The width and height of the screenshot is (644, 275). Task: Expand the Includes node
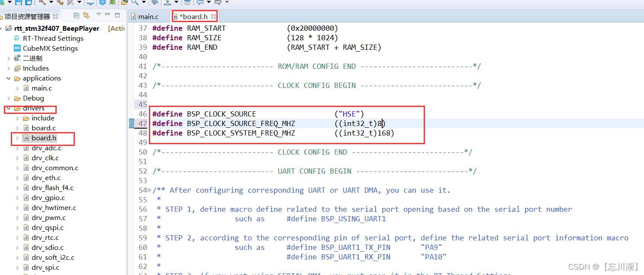pos(10,68)
